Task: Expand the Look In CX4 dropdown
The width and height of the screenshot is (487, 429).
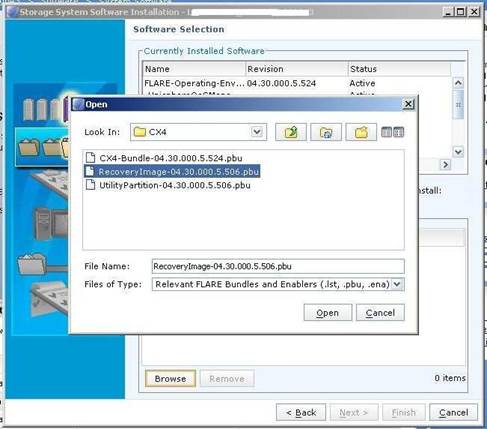Action: [257, 132]
